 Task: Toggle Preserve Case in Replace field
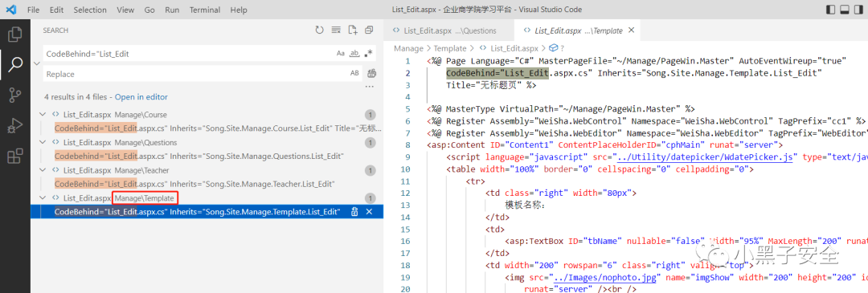[355, 74]
